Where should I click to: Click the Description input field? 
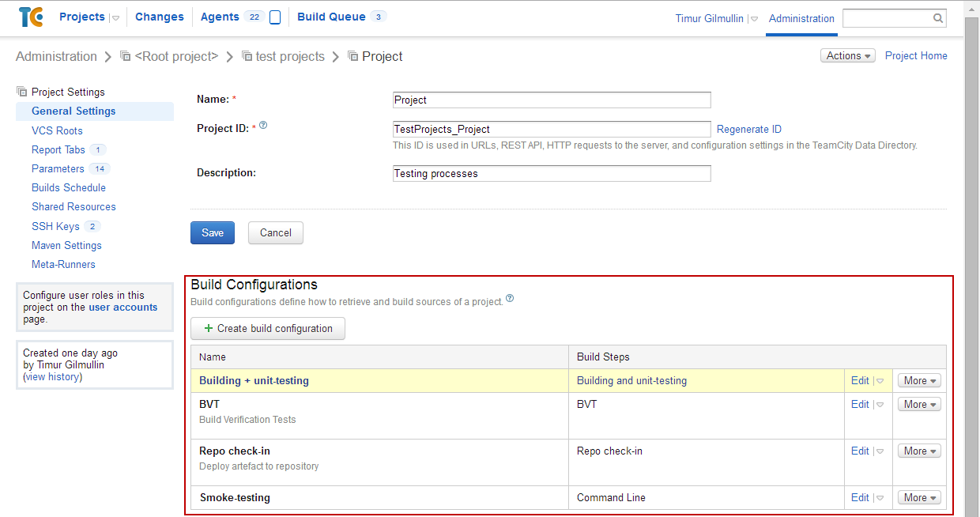click(x=552, y=173)
